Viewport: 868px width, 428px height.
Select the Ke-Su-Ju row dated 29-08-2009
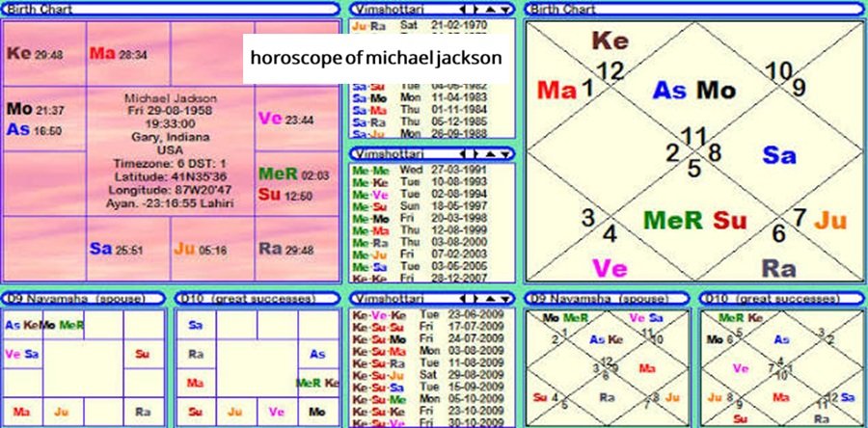click(428, 376)
